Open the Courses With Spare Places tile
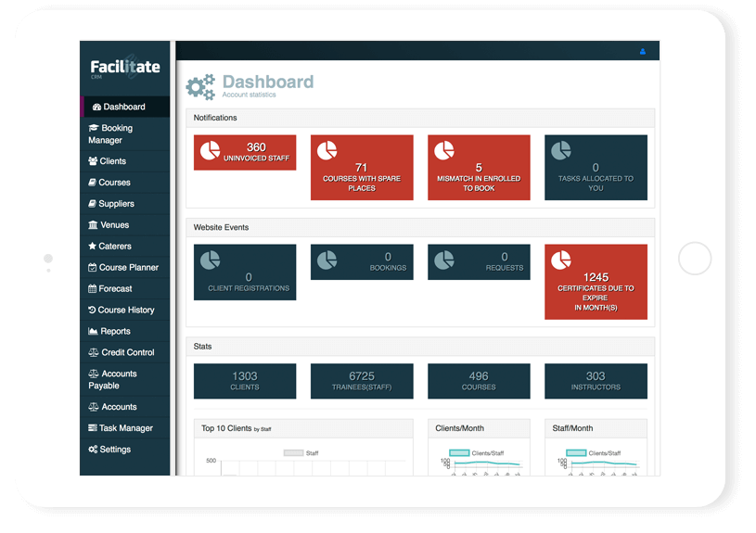Screen dimensions: 756x533 click(362, 169)
